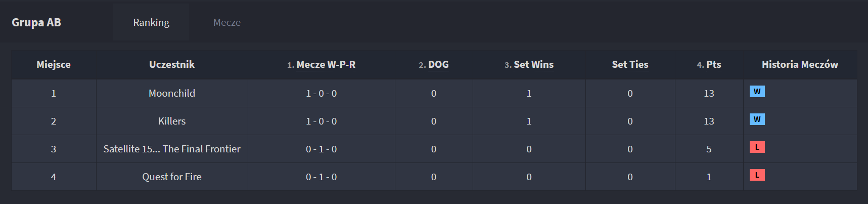This screenshot has width=868, height=204.
Task: Sort by Mecze W-P-R column header
Action: click(321, 64)
